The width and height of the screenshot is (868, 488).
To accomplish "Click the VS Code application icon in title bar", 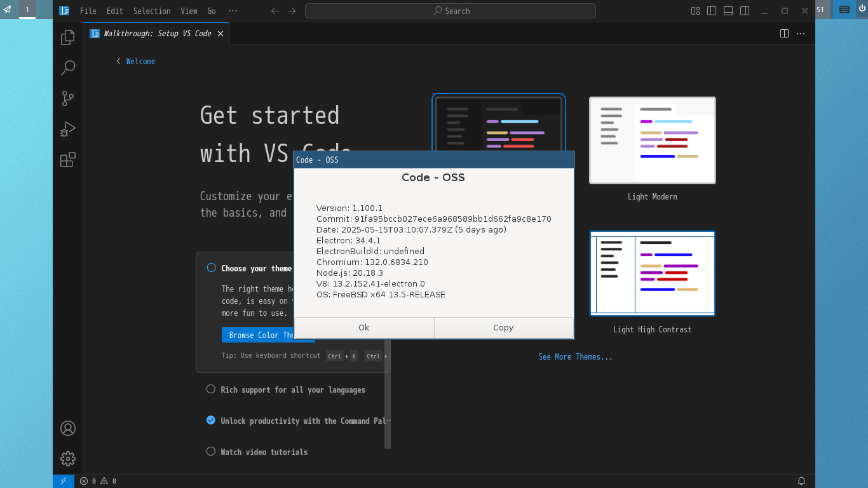I will [64, 11].
